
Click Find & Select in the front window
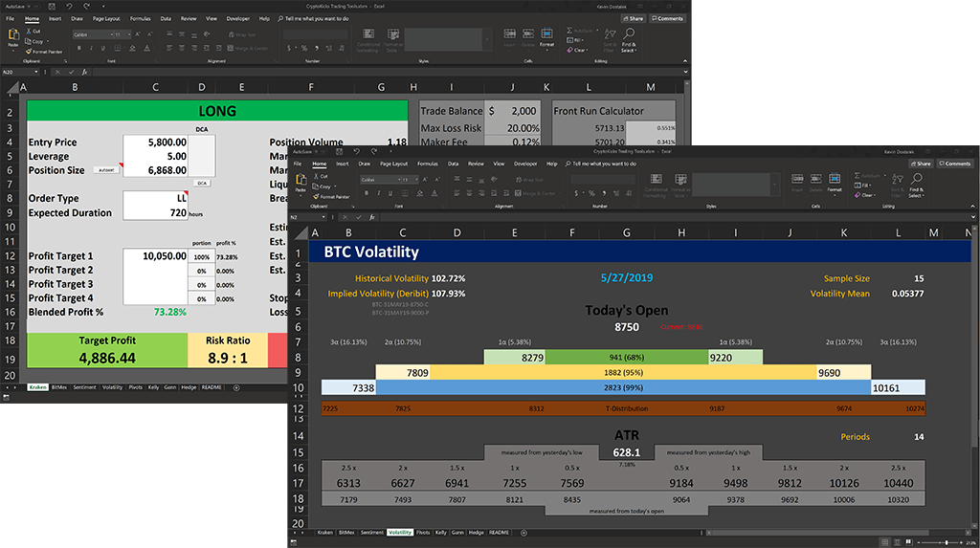[916, 185]
